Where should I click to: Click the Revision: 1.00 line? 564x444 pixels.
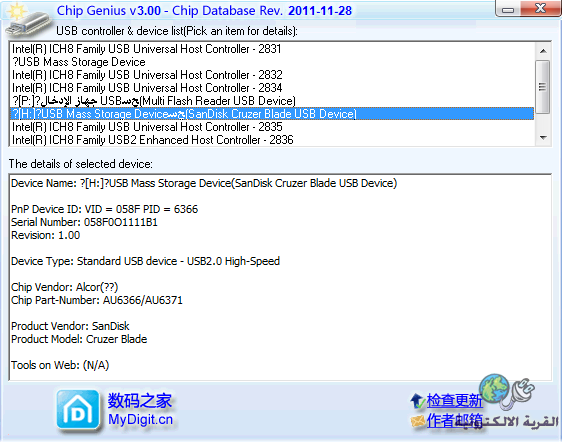[45, 235]
